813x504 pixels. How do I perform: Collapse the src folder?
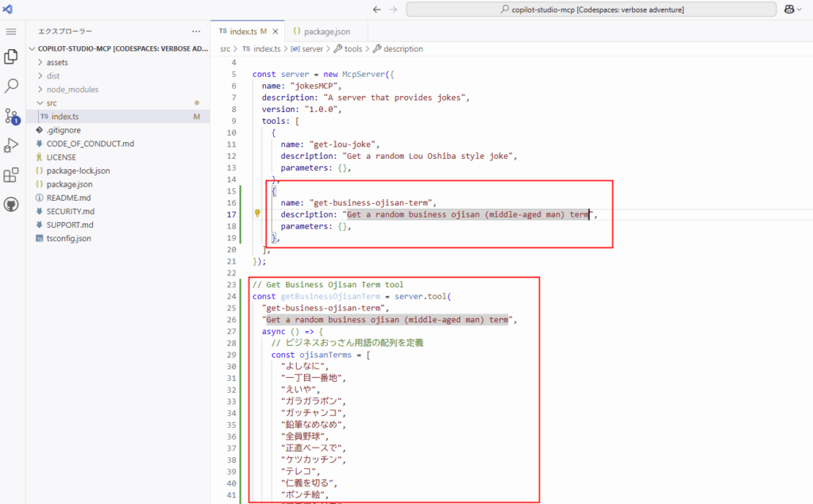118,103
